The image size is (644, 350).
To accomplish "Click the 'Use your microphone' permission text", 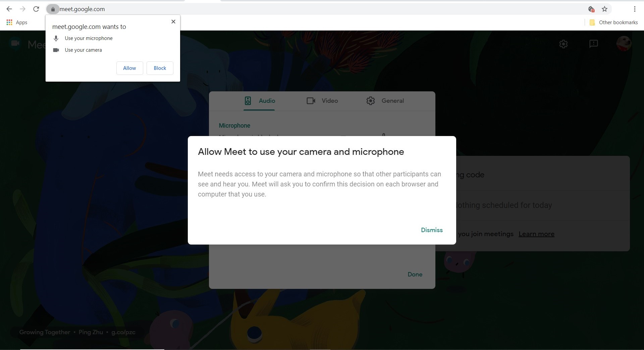I will click(89, 38).
